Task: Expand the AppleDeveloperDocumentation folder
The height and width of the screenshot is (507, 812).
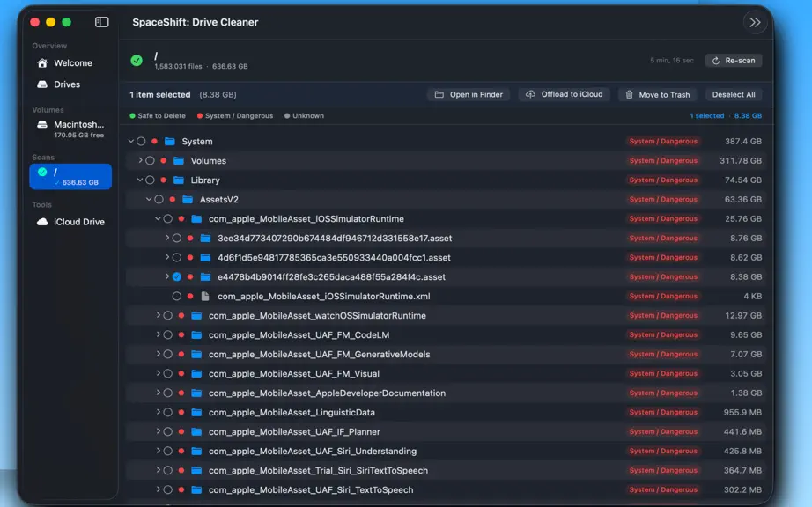Action: point(159,393)
